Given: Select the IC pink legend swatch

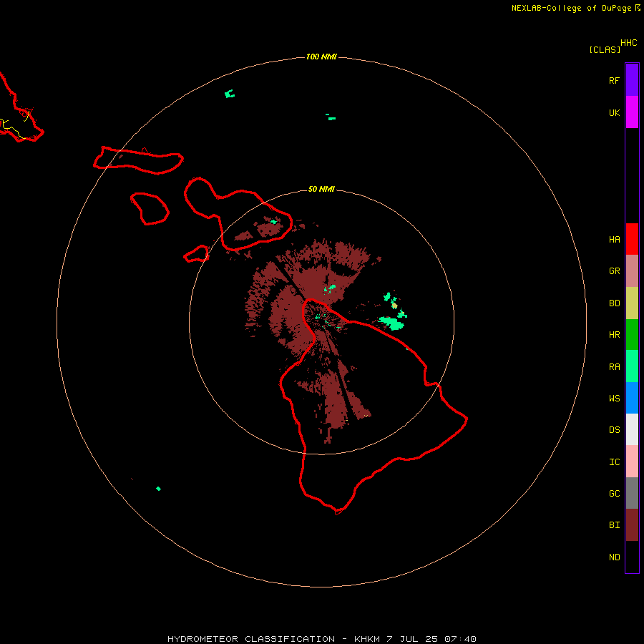Looking at the screenshot, I should (632, 462).
